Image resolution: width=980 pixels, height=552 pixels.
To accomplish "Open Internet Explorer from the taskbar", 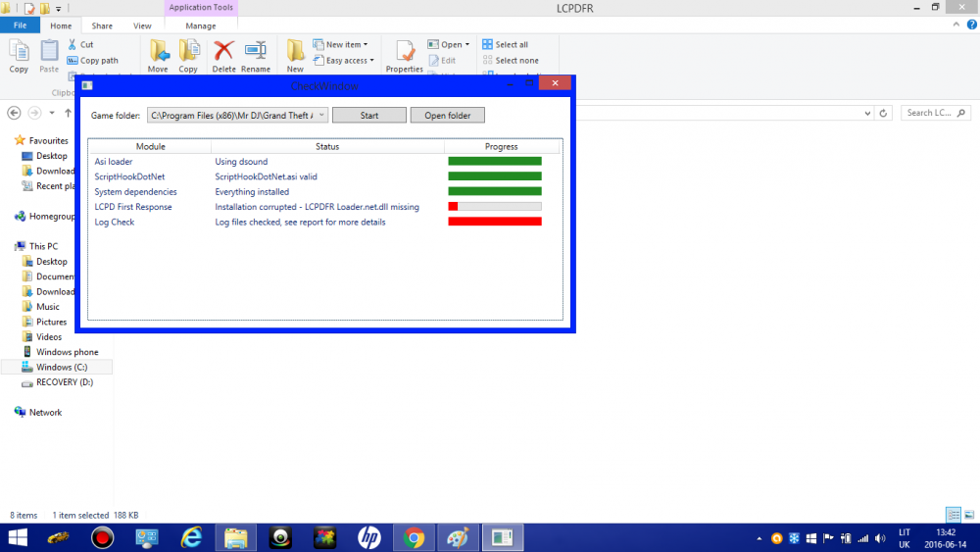I will tap(191, 537).
